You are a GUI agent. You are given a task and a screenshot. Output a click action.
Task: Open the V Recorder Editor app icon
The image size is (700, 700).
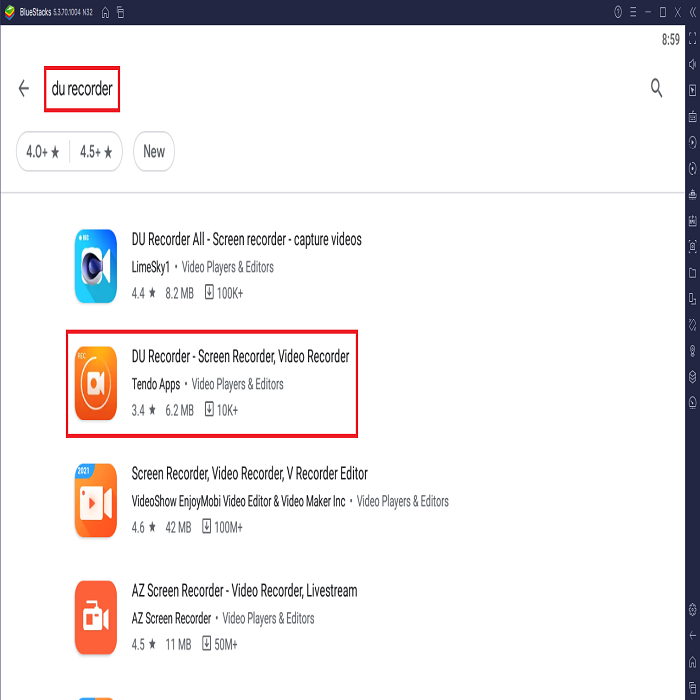96,500
